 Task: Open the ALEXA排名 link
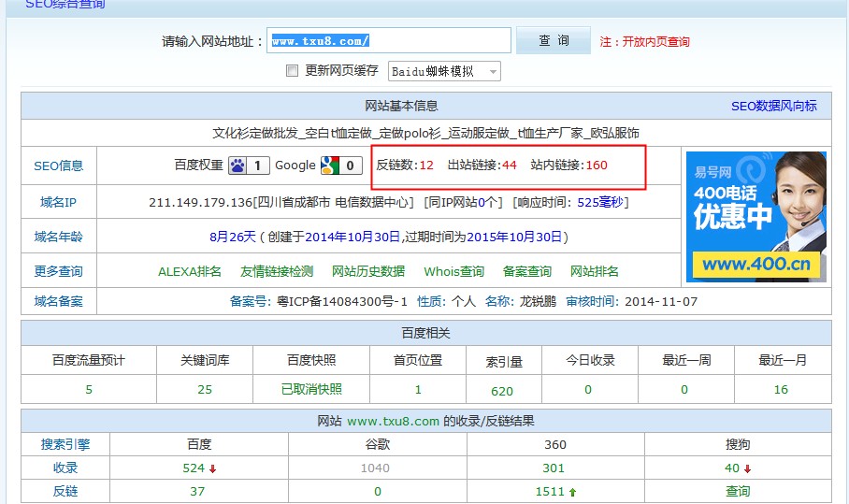pos(190,271)
